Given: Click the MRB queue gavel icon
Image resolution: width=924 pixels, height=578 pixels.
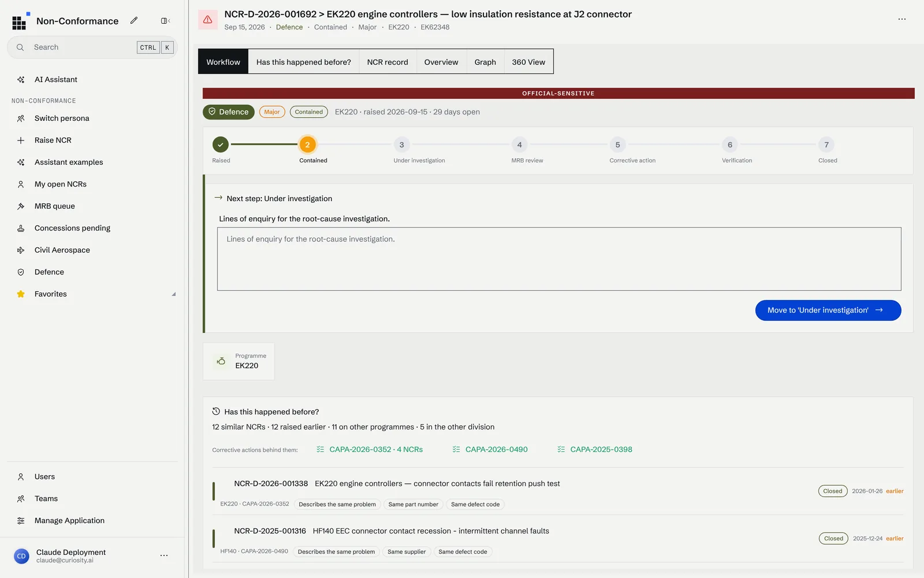Looking at the screenshot, I should pos(21,206).
